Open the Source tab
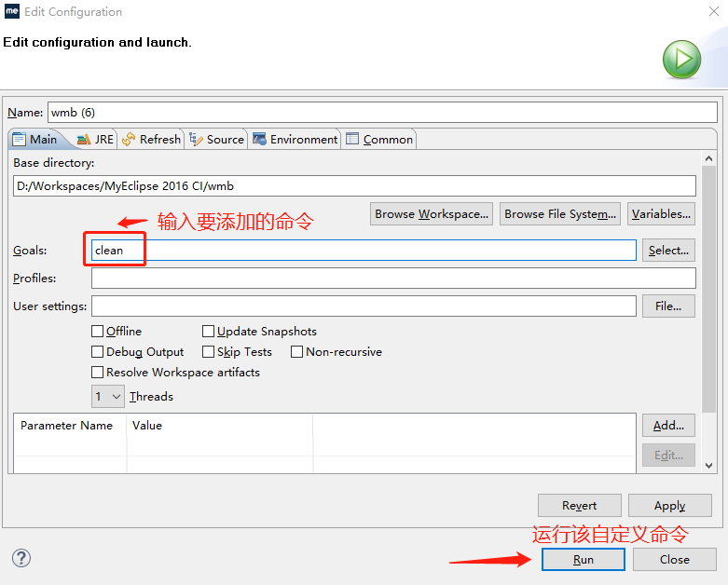Viewport: 728px width, 585px height. pos(217,139)
